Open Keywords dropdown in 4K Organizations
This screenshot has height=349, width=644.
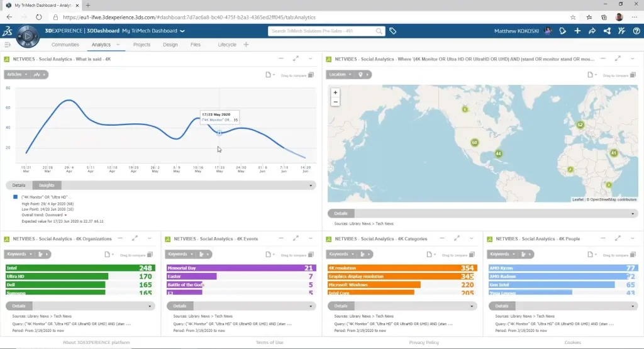point(19,254)
